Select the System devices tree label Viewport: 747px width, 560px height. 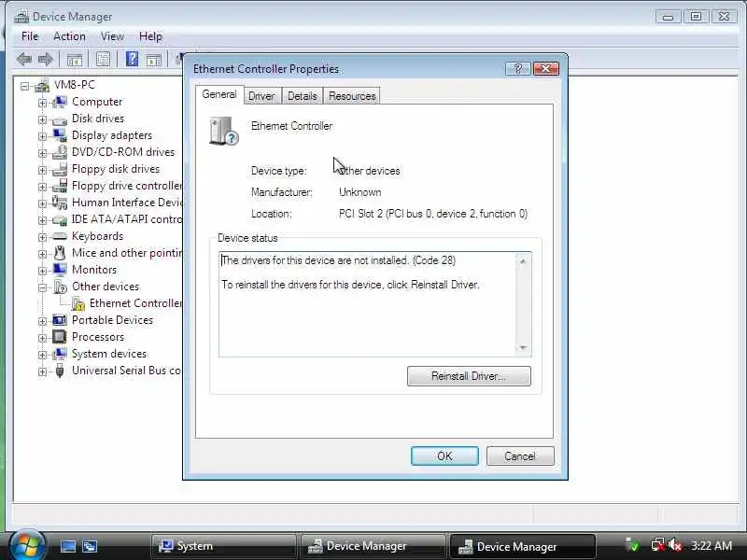[109, 354]
